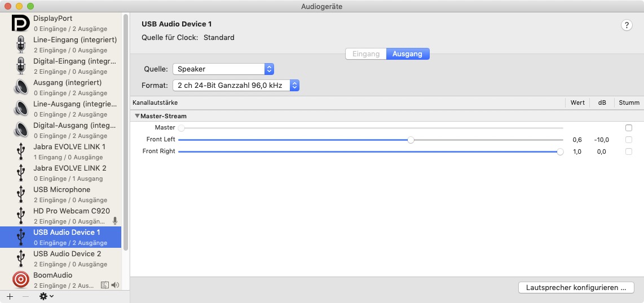Select the Line-Eingang microphone icon

click(x=21, y=44)
